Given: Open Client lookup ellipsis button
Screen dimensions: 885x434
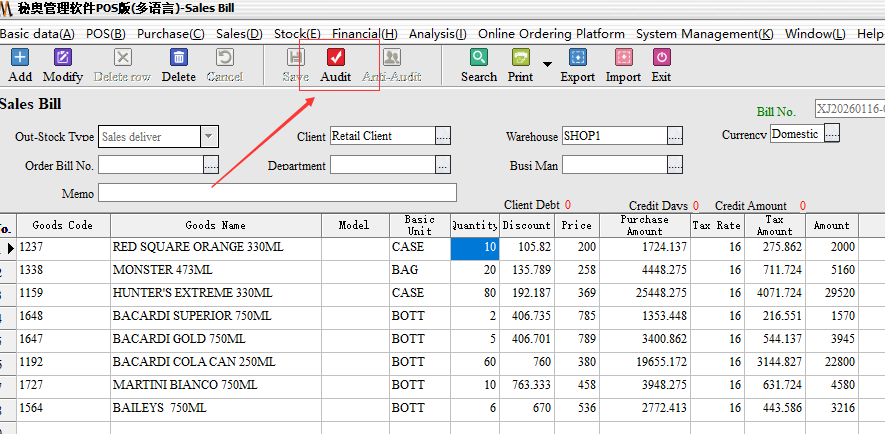Looking at the screenshot, I should coord(443,136).
